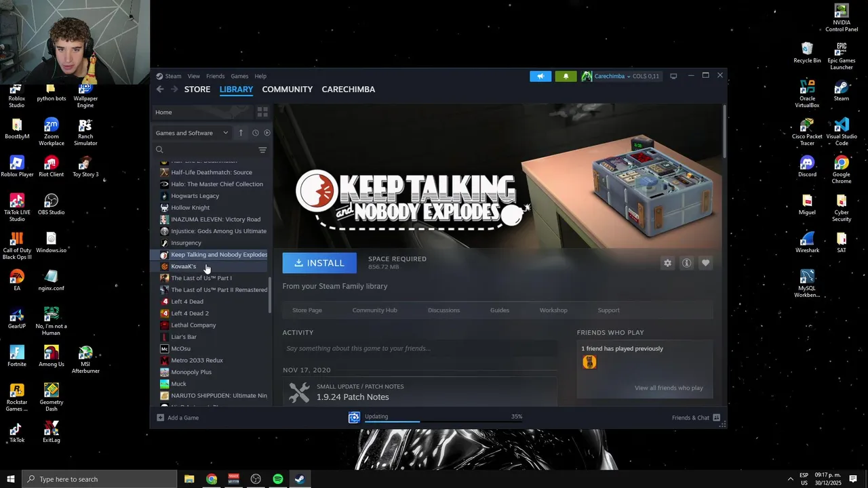Click the friend's avatar under Friends Who Play

pos(589,363)
